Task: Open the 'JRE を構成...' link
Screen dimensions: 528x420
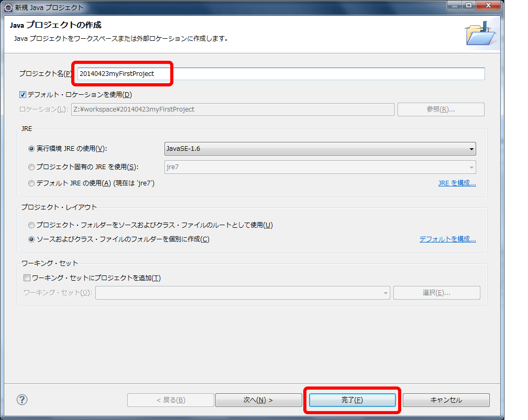Action: pos(457,183)
